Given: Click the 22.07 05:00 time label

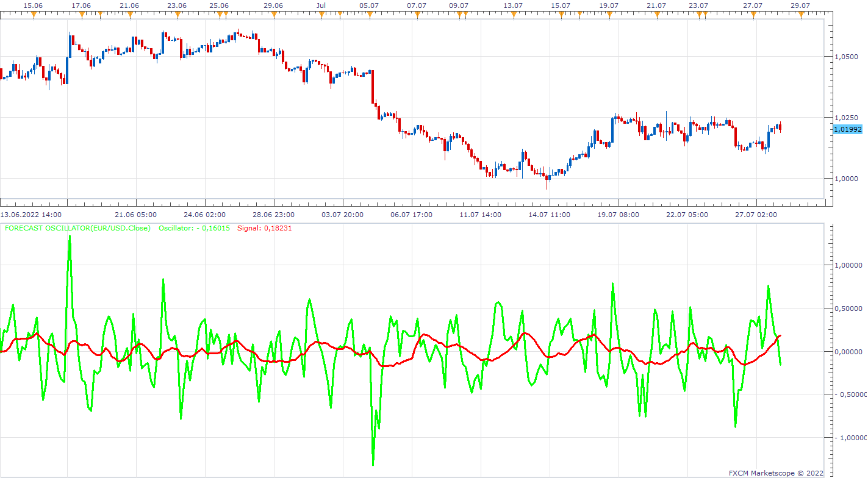Looking at the screenshot, I should point(687,215).
